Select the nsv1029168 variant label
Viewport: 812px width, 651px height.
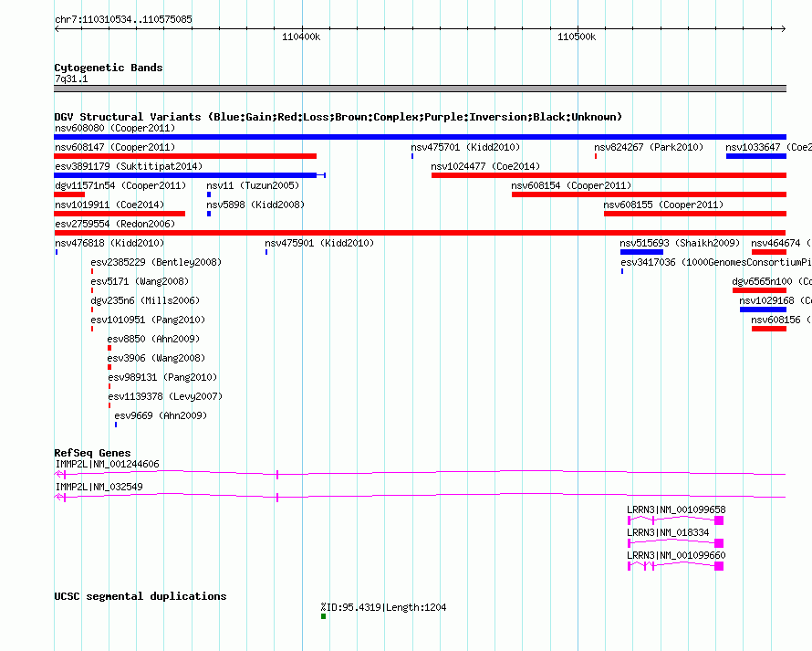[776, 300]
